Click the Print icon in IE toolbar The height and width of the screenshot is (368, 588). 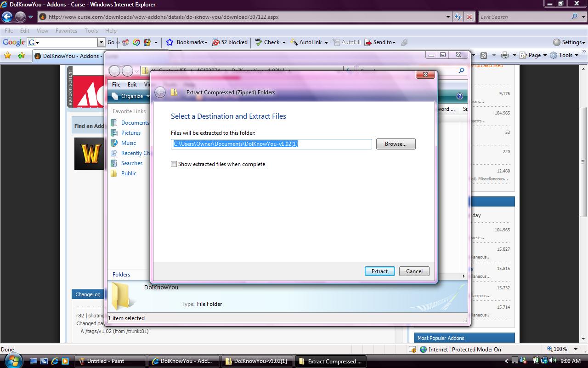505,55
